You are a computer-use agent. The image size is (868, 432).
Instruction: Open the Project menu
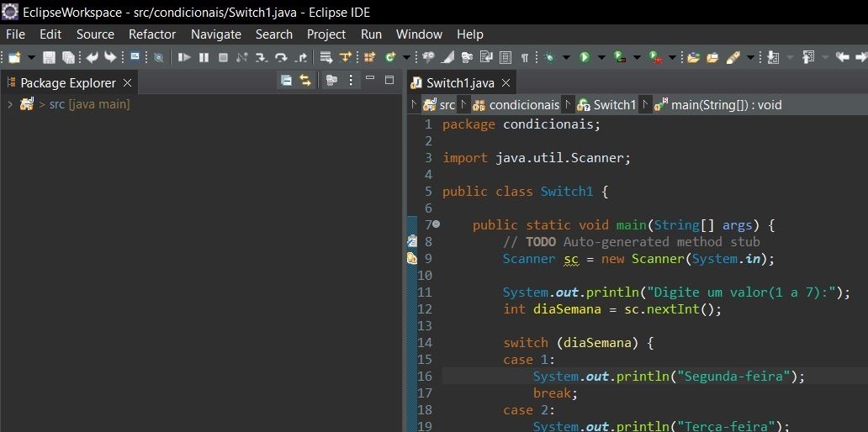pos(326,34)
